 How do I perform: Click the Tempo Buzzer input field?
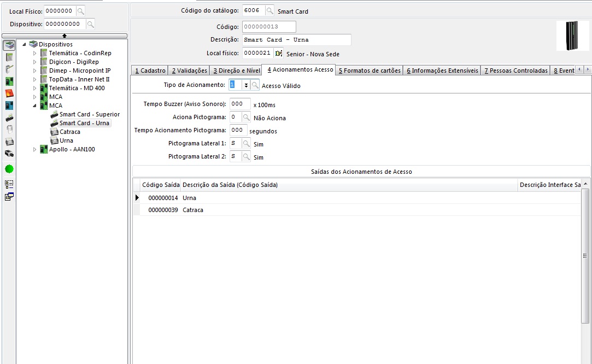click(239, 104)
